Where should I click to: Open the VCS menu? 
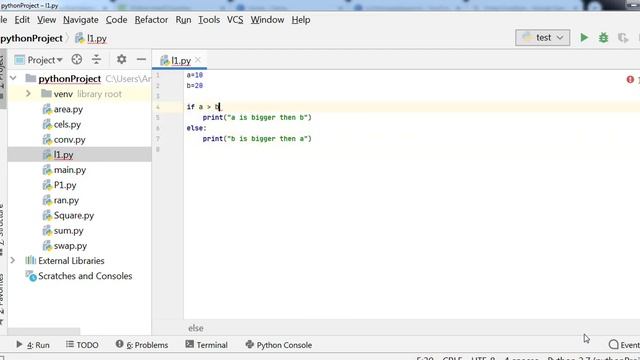235,20
